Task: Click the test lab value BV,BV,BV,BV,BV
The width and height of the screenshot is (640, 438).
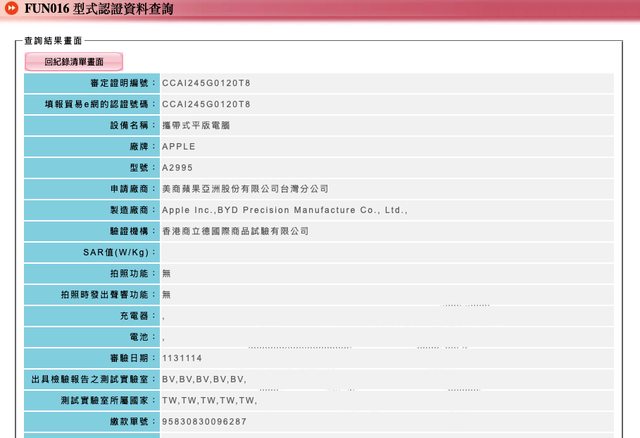Action: click(204, 379)
